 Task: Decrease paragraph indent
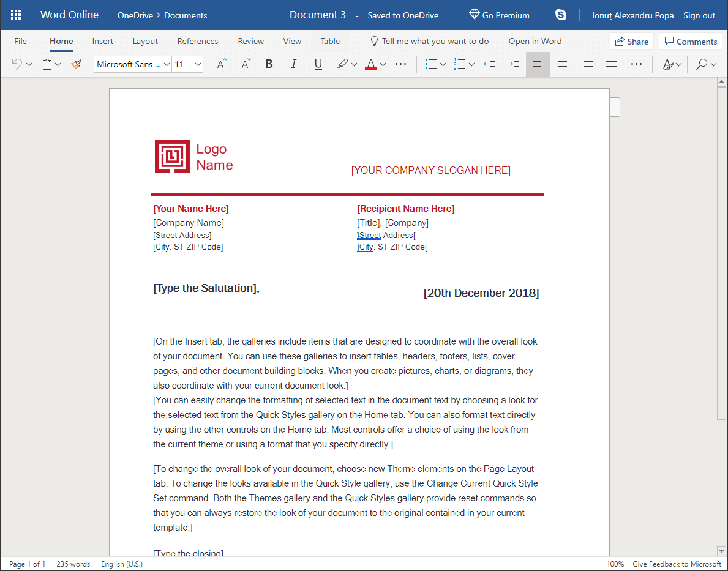(489, 64)
